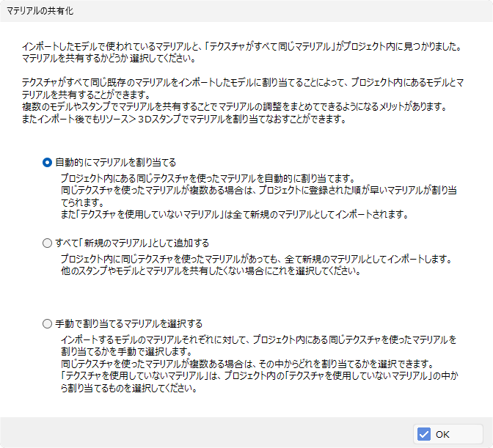This screenshot has height=448, width=493.
Task: Click the すべて「新規のマテリアル」として追加する label text
Action: [132, 243]
